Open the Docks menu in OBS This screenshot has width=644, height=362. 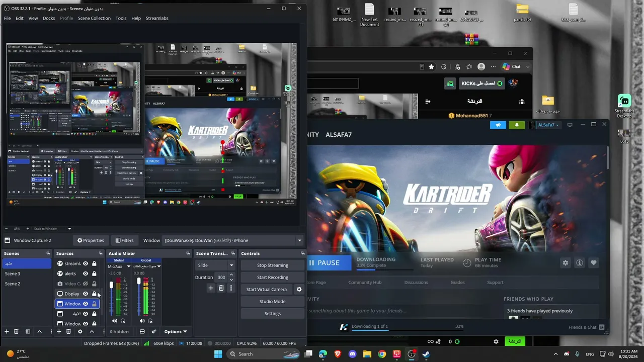tap(49, 18)
